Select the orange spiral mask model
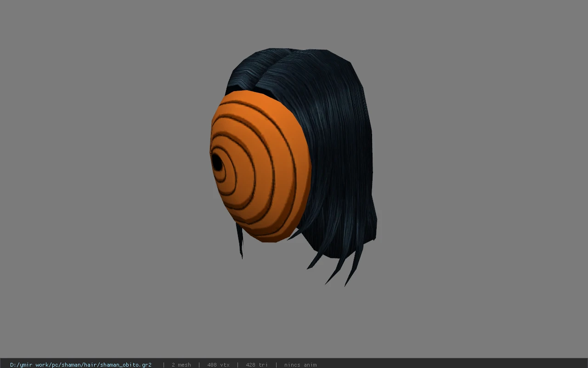 pyautogui.click(x=261, y=167)
